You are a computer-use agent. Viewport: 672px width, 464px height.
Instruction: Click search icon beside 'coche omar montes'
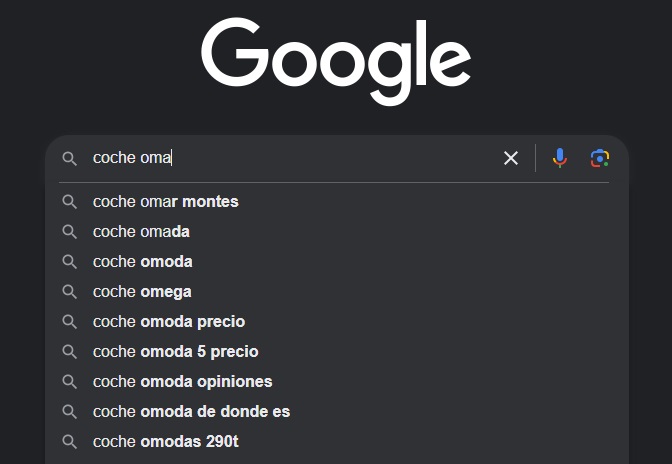coord(70,201)
